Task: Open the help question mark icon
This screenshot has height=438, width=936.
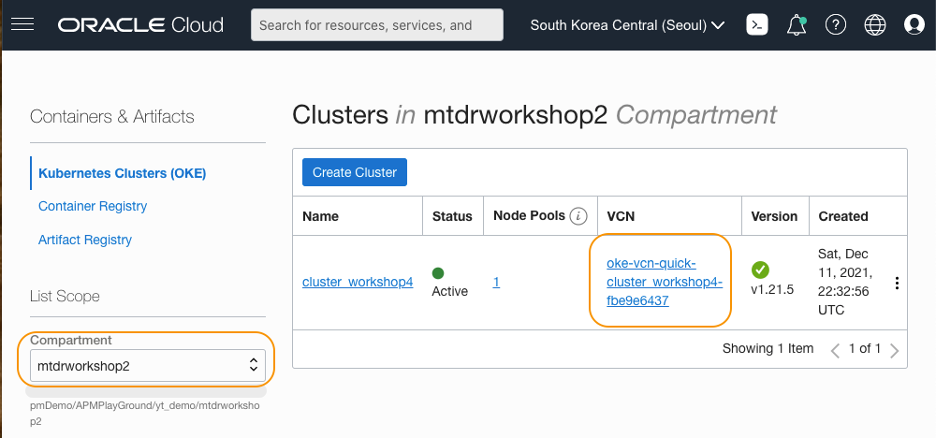Action: click(836, 24)
